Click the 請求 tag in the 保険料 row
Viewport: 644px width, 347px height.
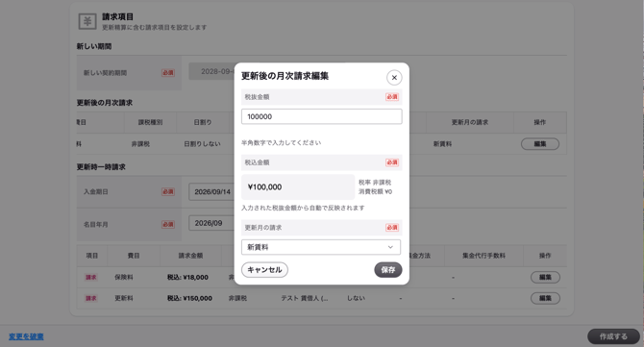[90, 277]
